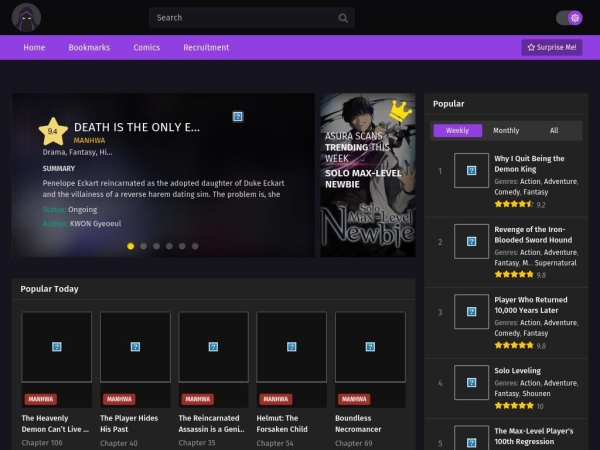Open Death Is The Only E... title

(137, 127)
